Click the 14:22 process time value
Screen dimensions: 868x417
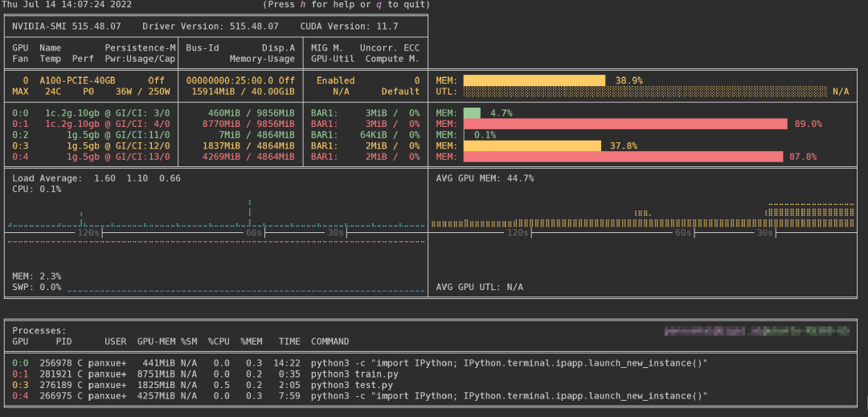(287, 363)
